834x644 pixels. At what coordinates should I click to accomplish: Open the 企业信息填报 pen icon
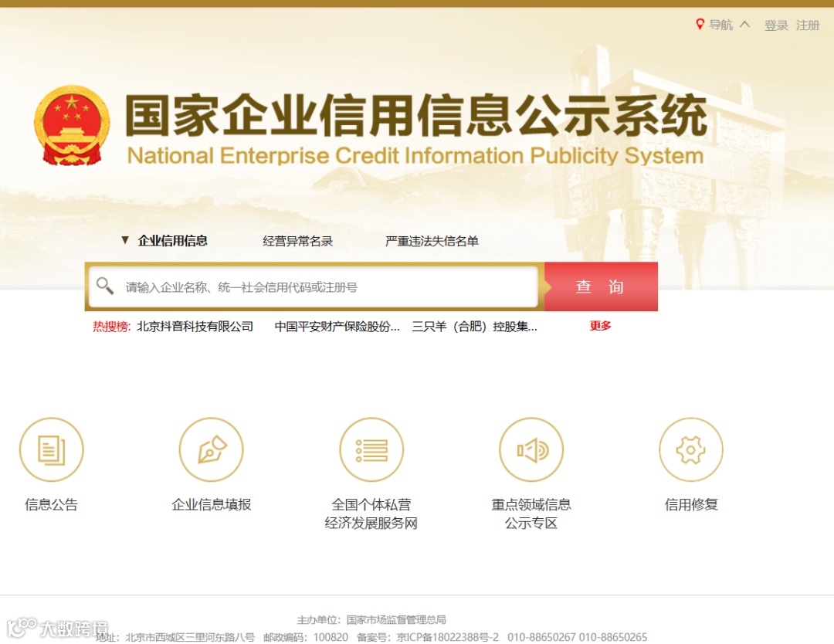tap(211, 449)
